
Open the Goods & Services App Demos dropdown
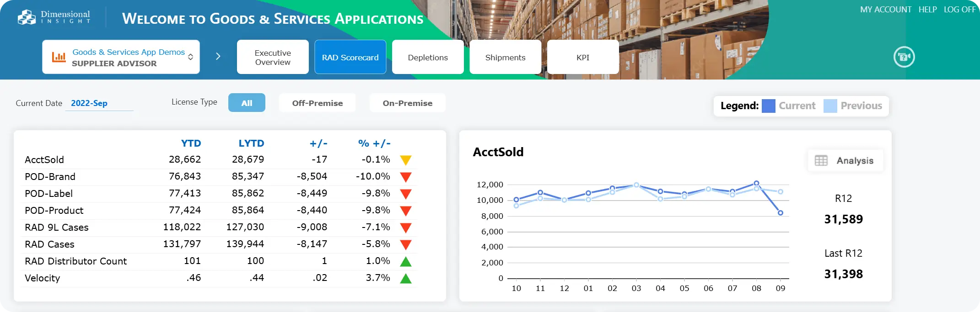pyautogui.click(x=121, y=57)
